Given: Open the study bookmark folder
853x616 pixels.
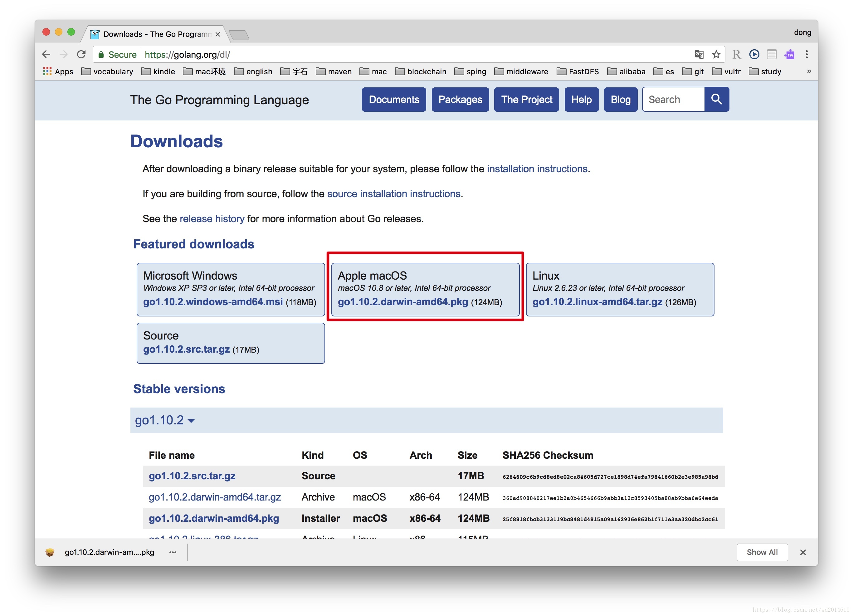Looking at the screenshot, I should tap(765, 71).
